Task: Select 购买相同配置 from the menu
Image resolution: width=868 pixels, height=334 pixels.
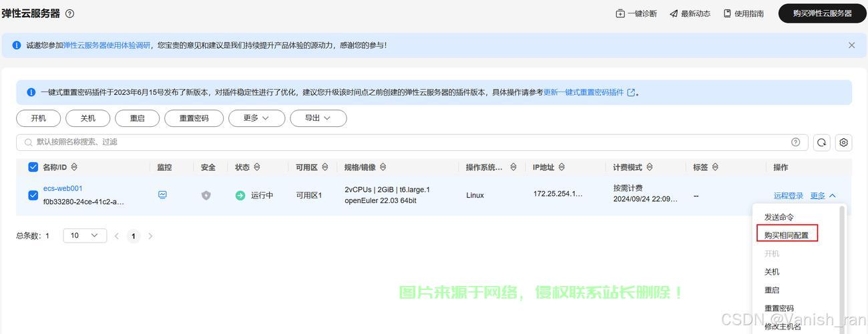Action: coord(787,235)
